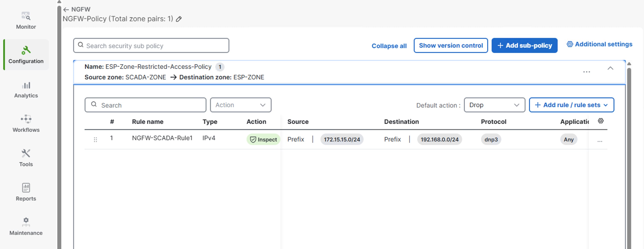Screen dimensions: 644x249
Task: Click Add sub-policy button
Action: (x=524, y=46)
